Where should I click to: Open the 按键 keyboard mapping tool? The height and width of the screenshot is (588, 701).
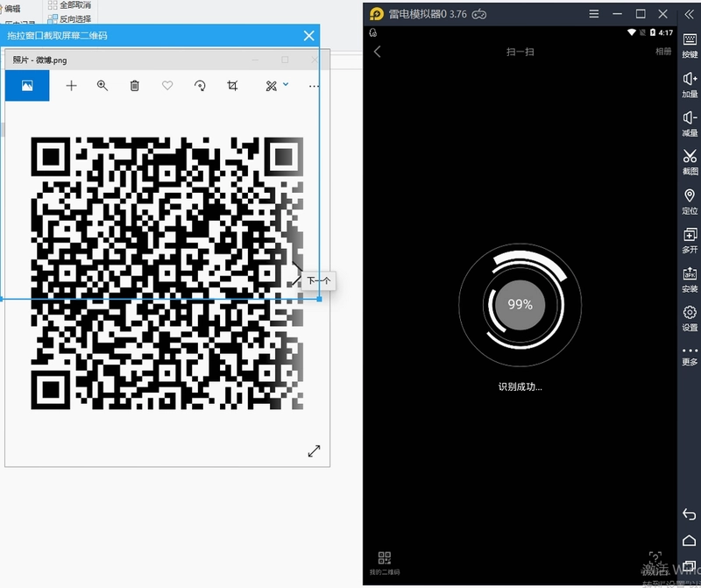690,46
